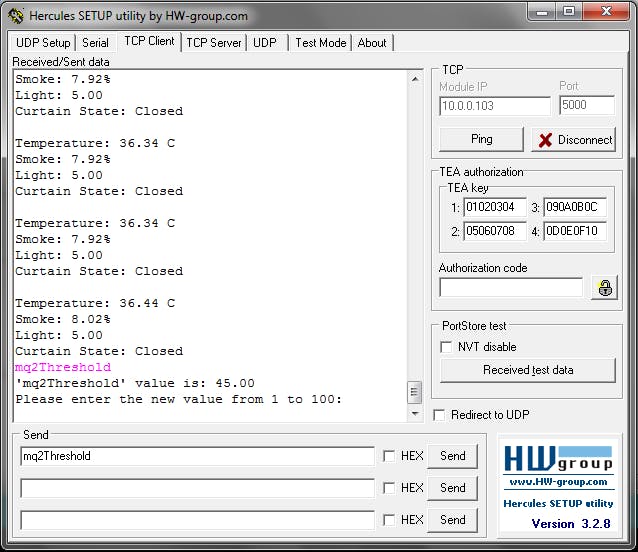Click the received data scrollbar thumb
638x552 pixels.
[x=415, y=392]
